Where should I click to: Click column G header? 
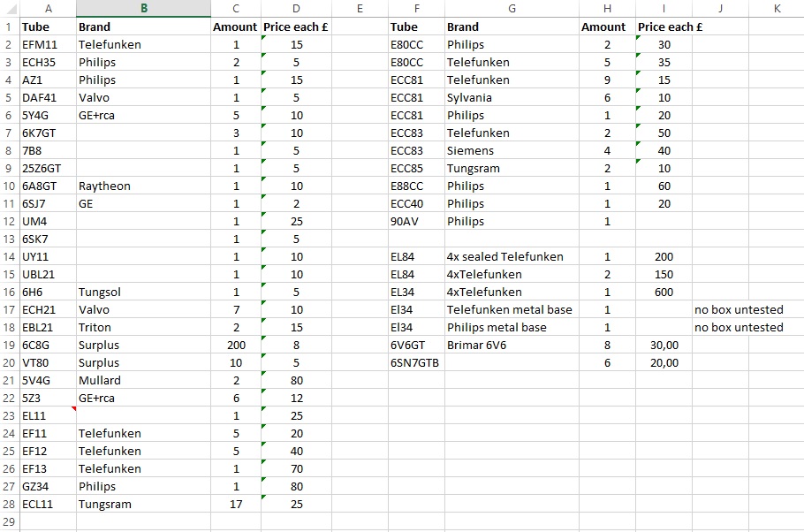512,8
